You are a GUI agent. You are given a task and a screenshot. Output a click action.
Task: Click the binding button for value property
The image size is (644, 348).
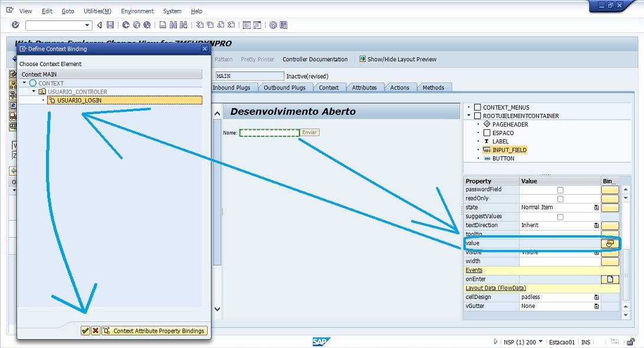[x=610, y=243]
